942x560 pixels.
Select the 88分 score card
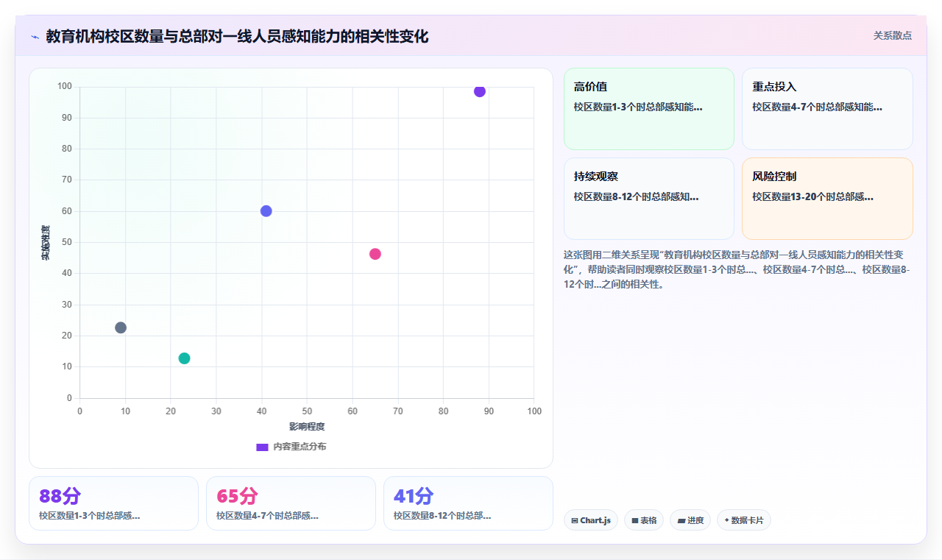tap(113, 503)
